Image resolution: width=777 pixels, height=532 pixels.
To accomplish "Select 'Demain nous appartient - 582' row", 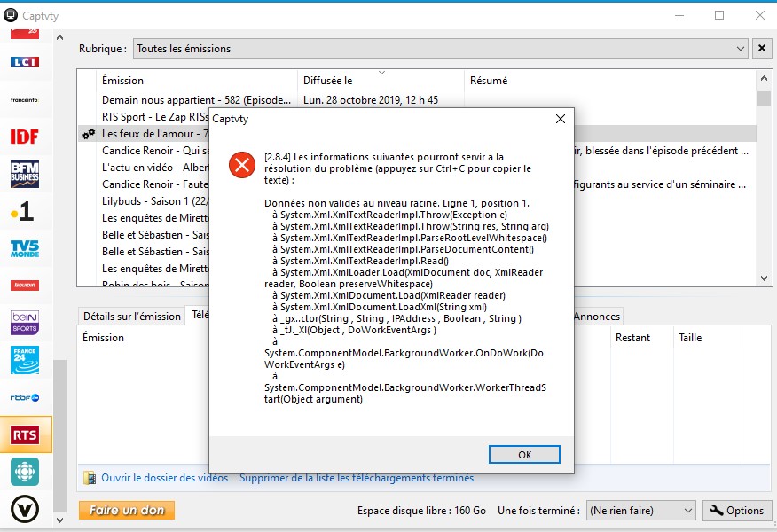I will 195,100.
